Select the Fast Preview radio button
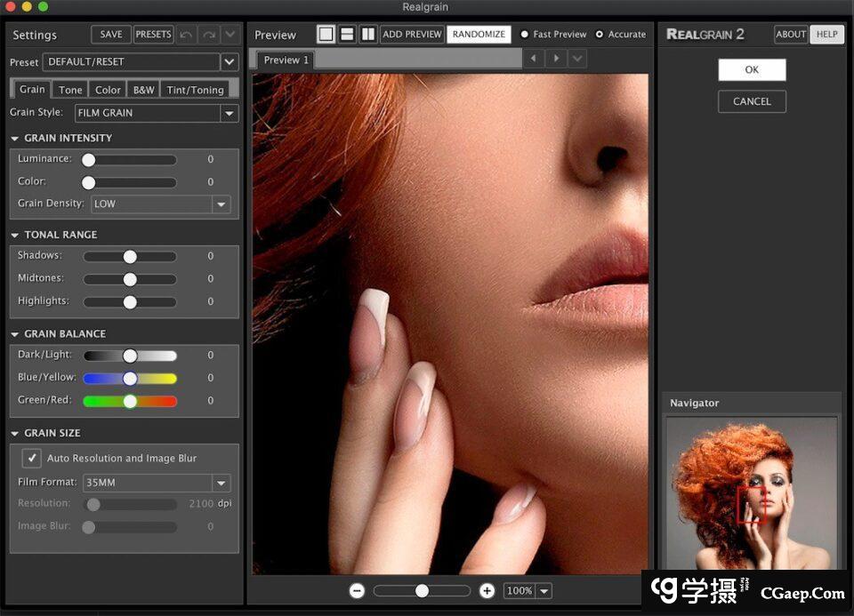Viewport: 854px width, 616px height. (524, 35)
